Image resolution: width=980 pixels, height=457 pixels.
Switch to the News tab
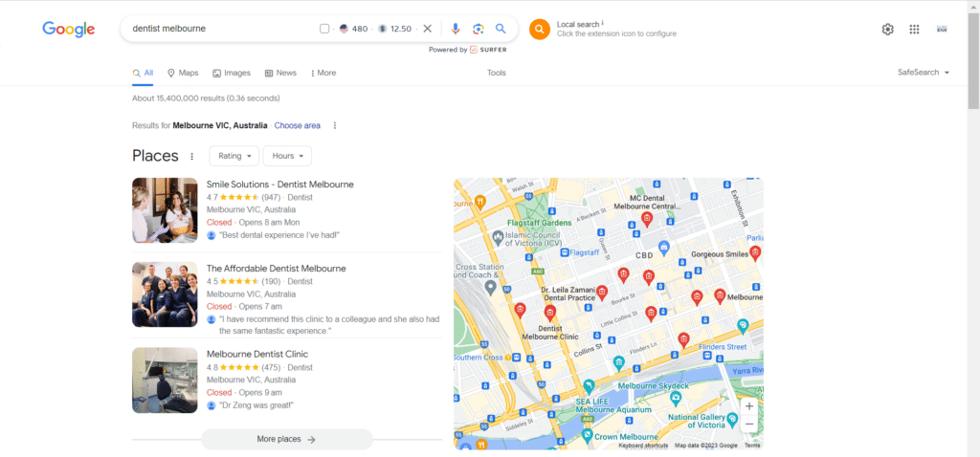tap(280, 73)
